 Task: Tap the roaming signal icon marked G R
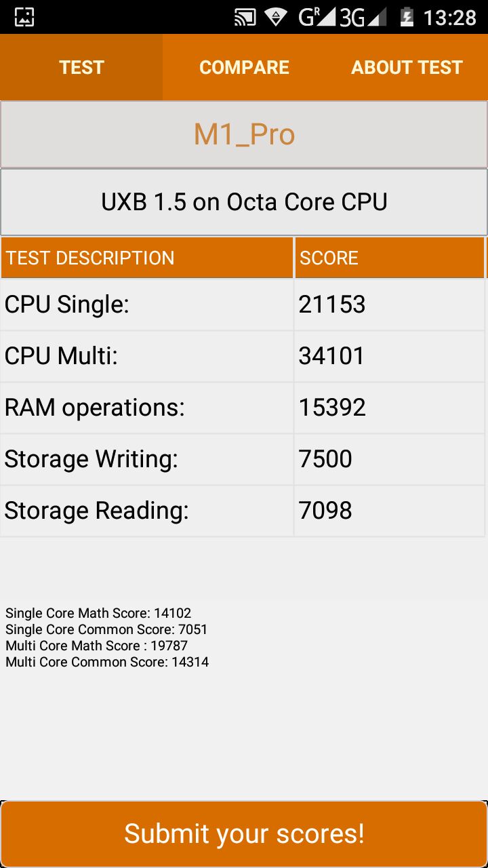click(317, 18)
